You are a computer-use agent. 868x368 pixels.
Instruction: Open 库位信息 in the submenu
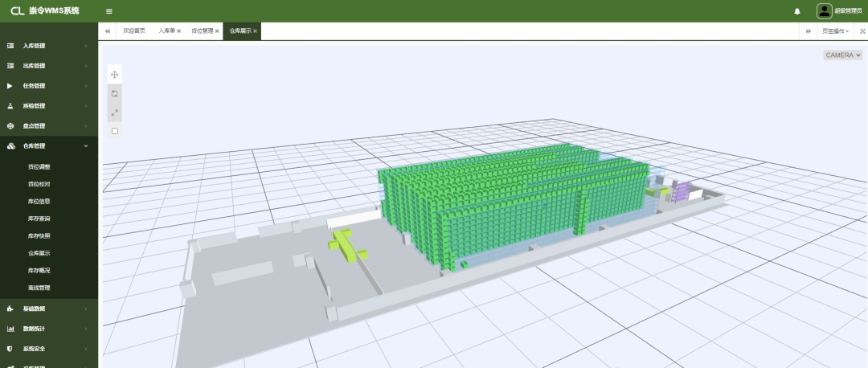point(39,202)
